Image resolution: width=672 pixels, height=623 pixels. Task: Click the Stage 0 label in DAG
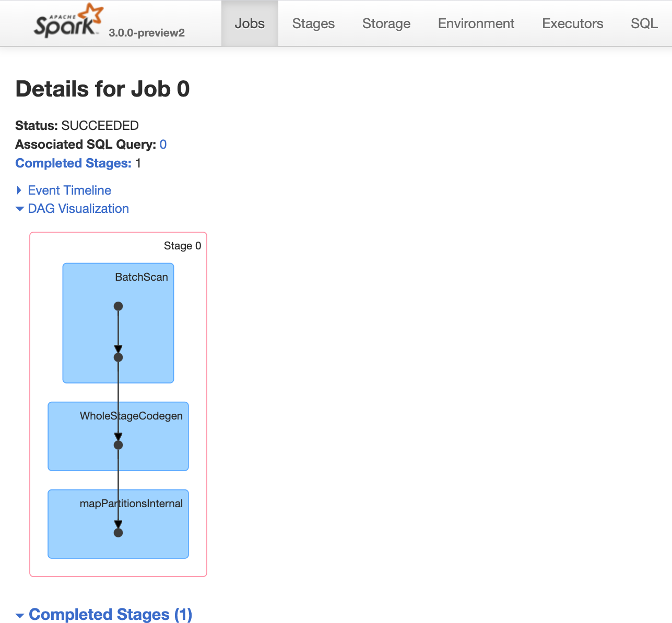182,246
